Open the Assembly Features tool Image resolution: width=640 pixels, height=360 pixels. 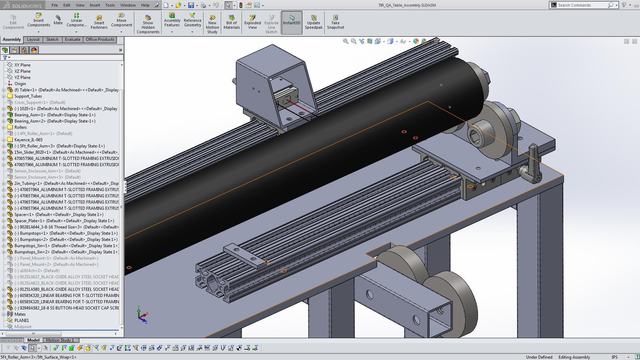click(172, 20)
